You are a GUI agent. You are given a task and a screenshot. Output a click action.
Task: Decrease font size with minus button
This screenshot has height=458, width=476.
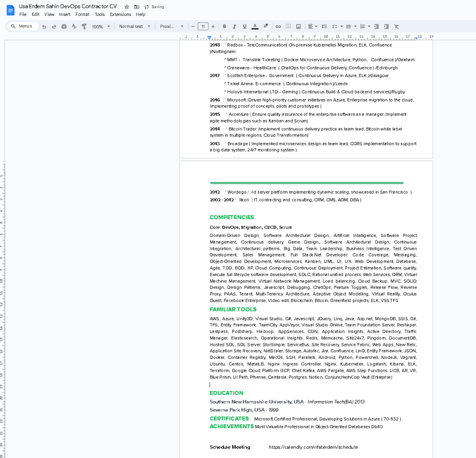[193, 27]
